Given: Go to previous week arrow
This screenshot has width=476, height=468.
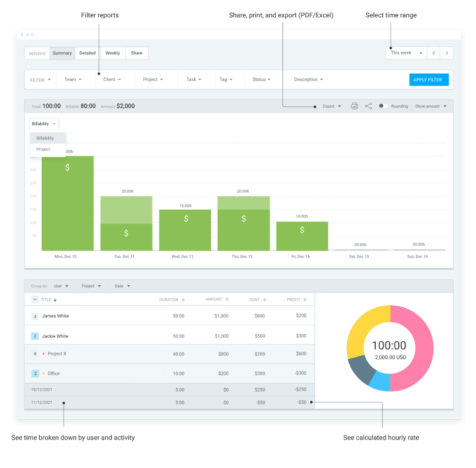Looking at the screenshot, I should click(433, 53).
